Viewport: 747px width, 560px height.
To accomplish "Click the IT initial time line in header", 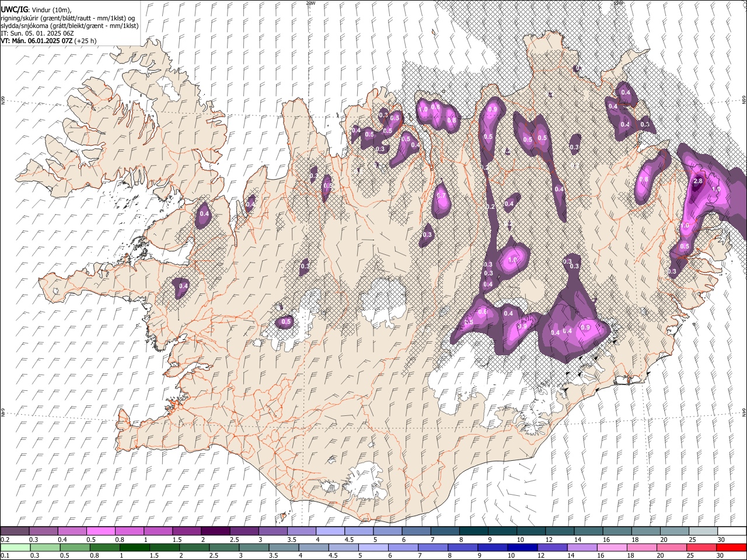I will (x=37, y=33).
